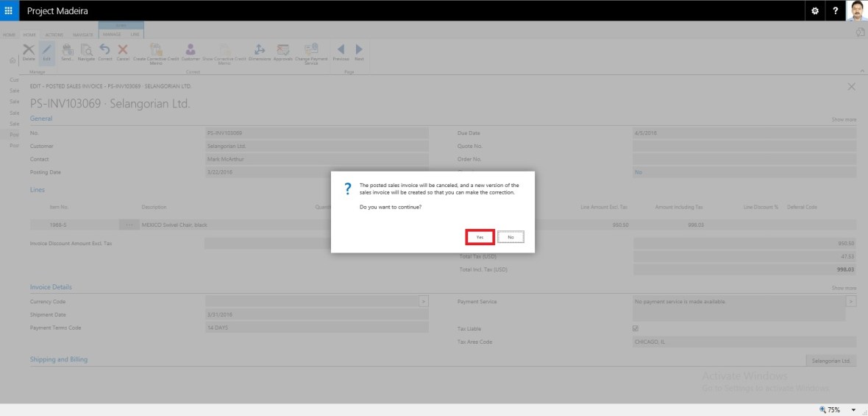Close the posted sales invoice page

pos(851,86)
